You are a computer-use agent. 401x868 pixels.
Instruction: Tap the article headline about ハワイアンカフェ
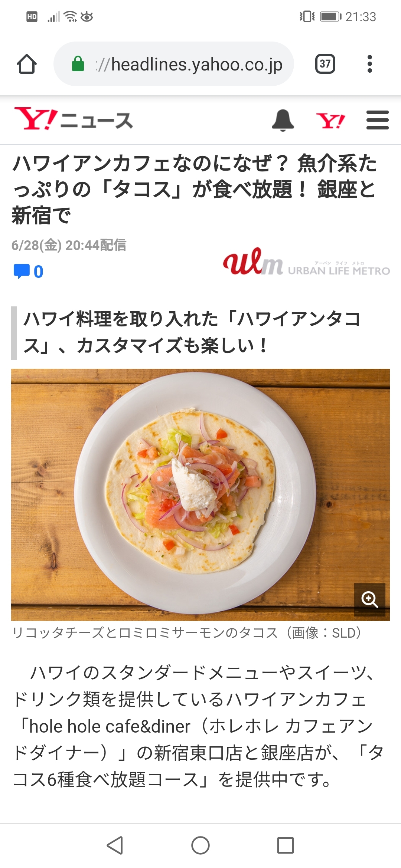[195, 189]
